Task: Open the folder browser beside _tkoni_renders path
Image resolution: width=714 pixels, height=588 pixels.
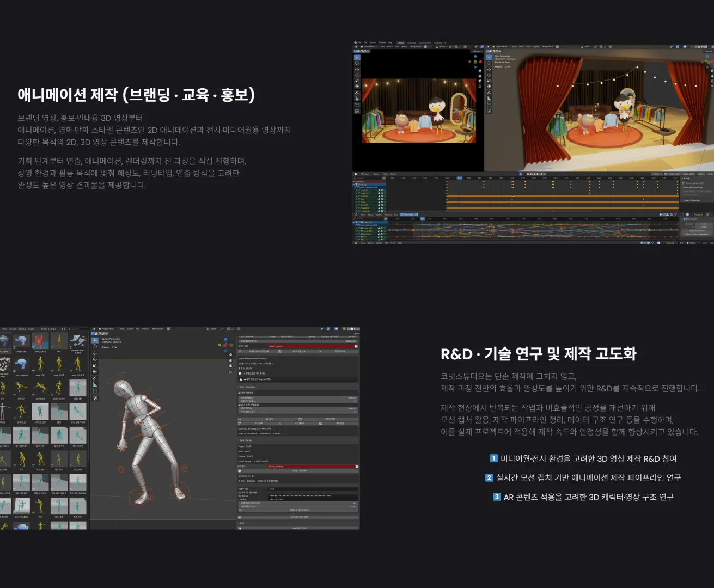Action: point(357,467)
